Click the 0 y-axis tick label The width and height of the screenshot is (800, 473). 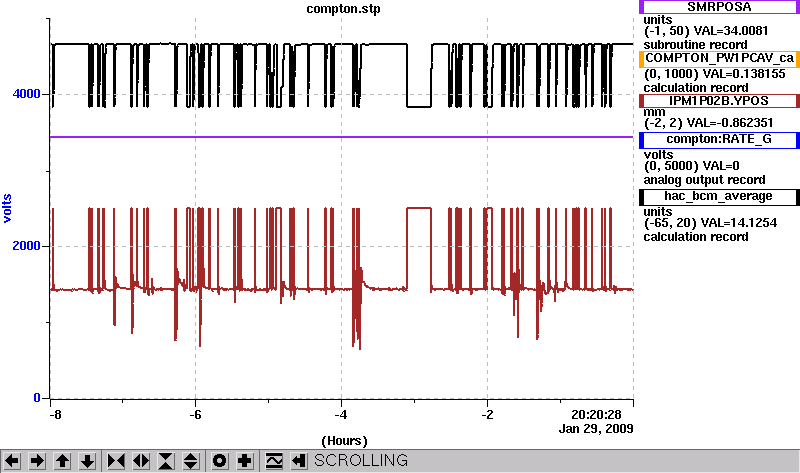click(x=37, y=397)
